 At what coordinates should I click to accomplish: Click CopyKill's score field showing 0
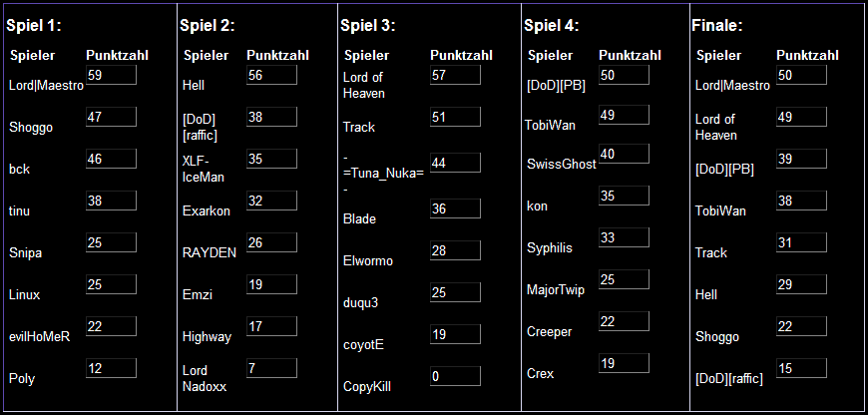455,376
